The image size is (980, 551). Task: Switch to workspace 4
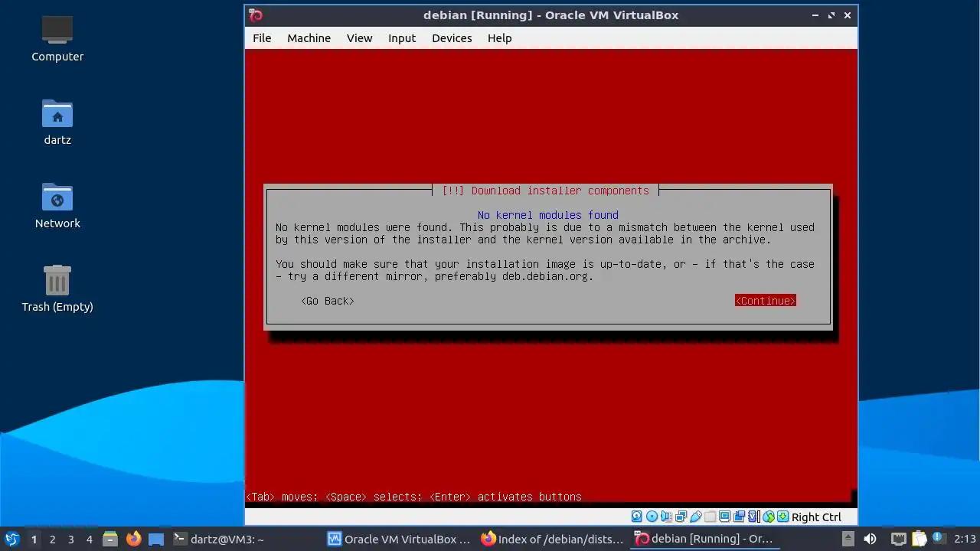(x=89, y=539)
